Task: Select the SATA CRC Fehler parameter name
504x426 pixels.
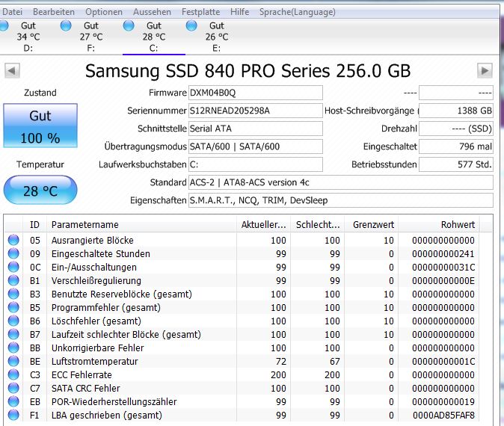Action: [85, 389]
